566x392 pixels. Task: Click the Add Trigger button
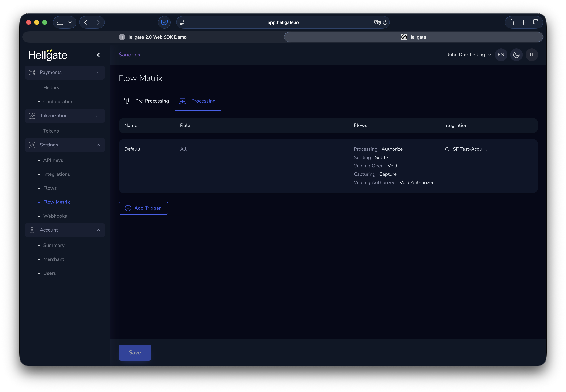tap(143, 208)
